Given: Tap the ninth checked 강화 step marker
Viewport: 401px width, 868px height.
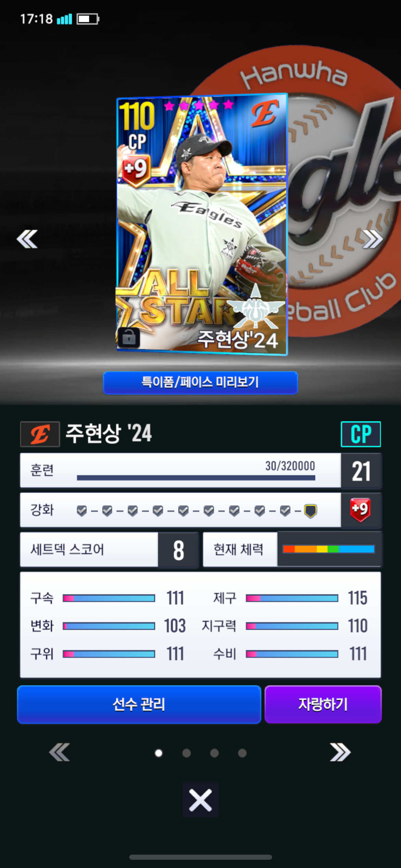Looking at the screenshot, I should click(285, 511).
